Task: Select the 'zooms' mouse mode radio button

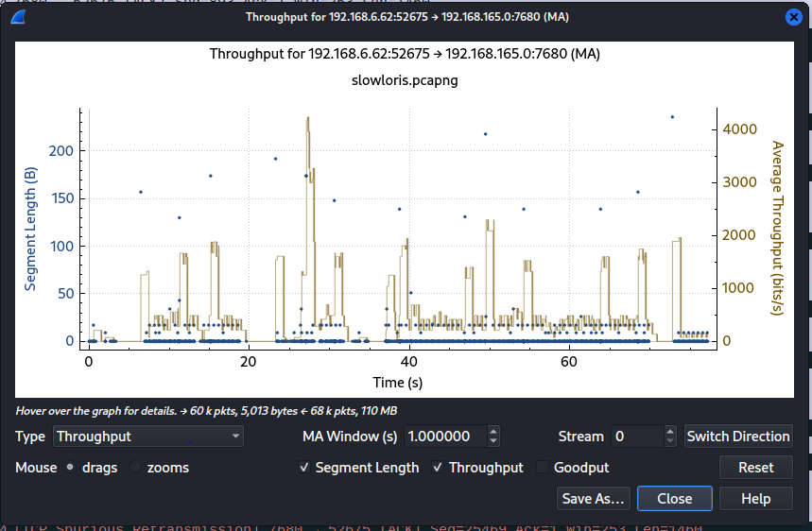Action: [x=135, y=468]
